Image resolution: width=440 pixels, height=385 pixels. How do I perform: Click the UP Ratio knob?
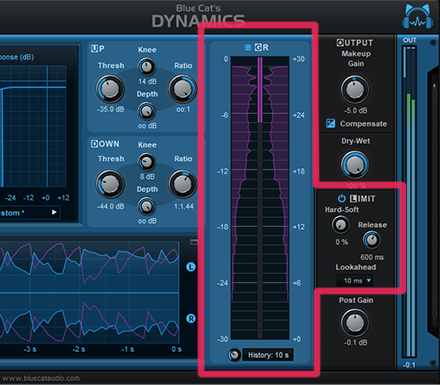click(x=183, y=89)
